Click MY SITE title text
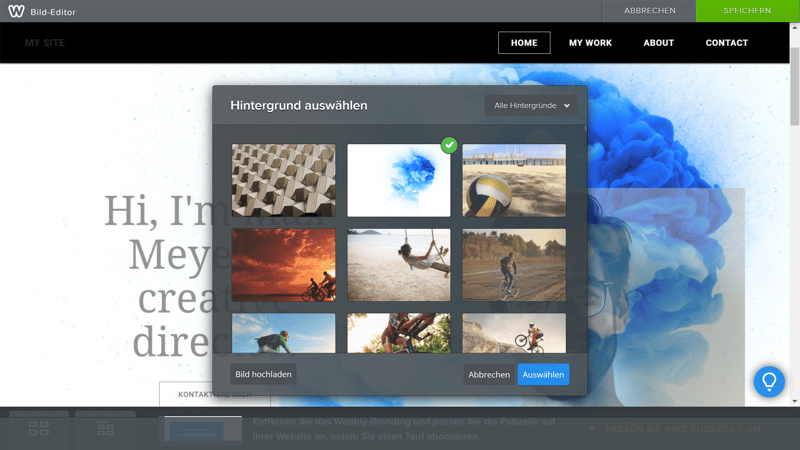Image resolution: width=800 pixels, height=450 pixels. coord(45,43)
